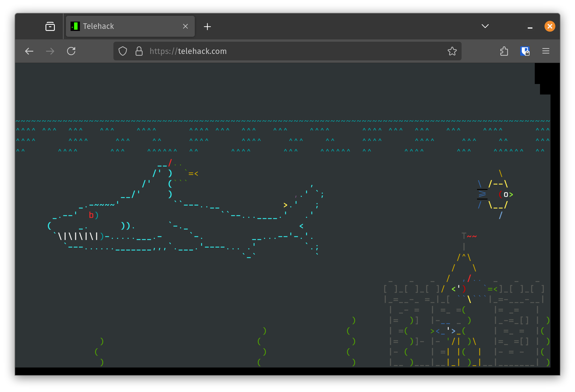Click the Telehack tab favicon
575x392 pixels.
pyautogui.click(x=75, y=26)
